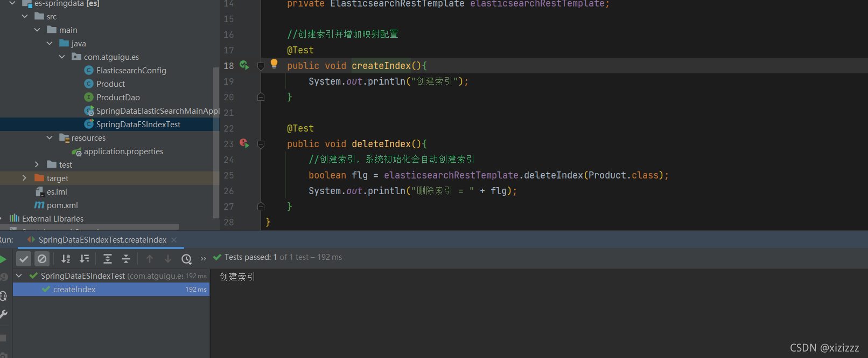Expand the target folder
This screenshot has height=358, width=868.
(24, 178)
